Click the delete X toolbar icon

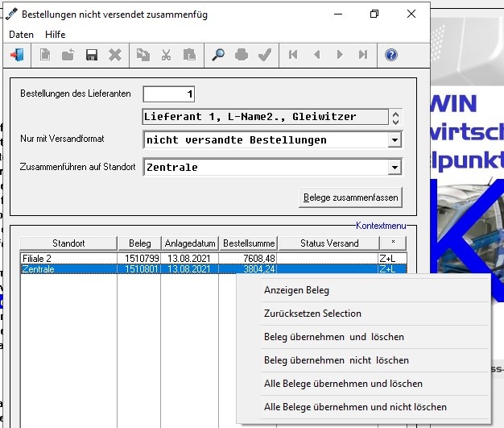115,55
